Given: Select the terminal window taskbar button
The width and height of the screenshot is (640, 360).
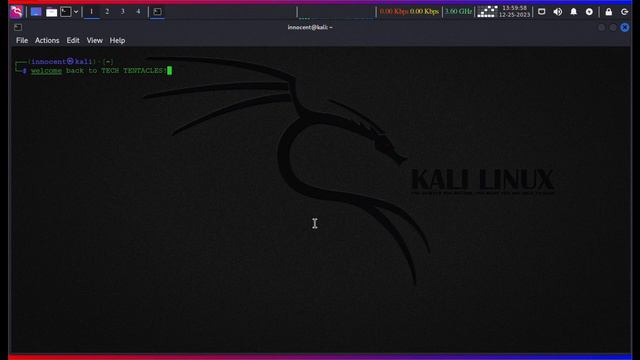Looking at the screenshot, I should (157, 12).
